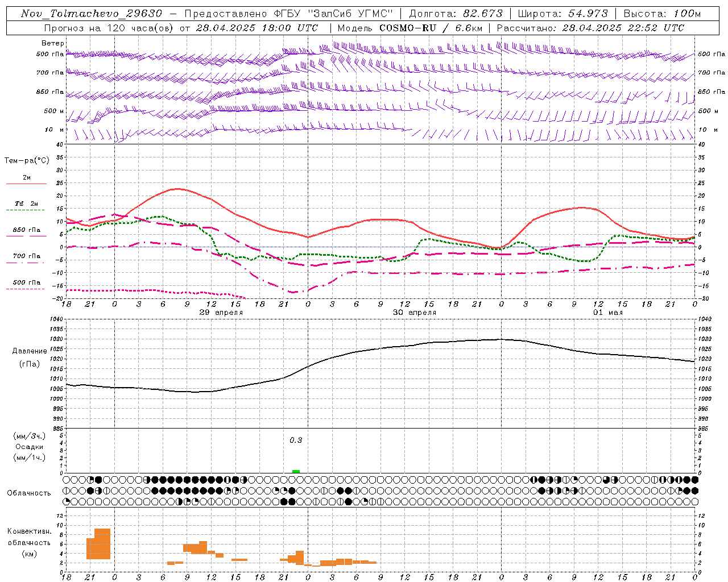Click the (мм/3ч.) precipitation unit label
The height and width of the screenshot is (582, 728).
point(30,436)
